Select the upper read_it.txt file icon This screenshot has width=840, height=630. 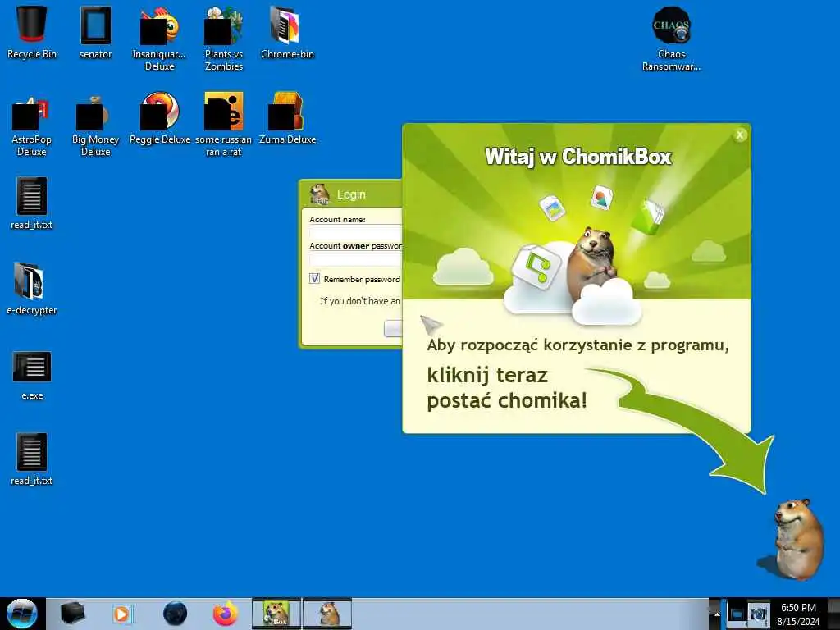pos(32,203)
